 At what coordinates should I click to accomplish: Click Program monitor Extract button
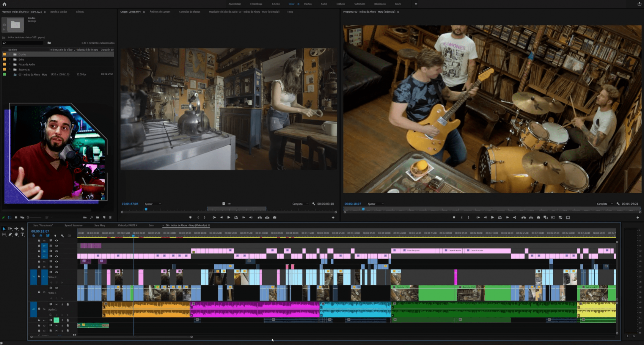(531, 217)
